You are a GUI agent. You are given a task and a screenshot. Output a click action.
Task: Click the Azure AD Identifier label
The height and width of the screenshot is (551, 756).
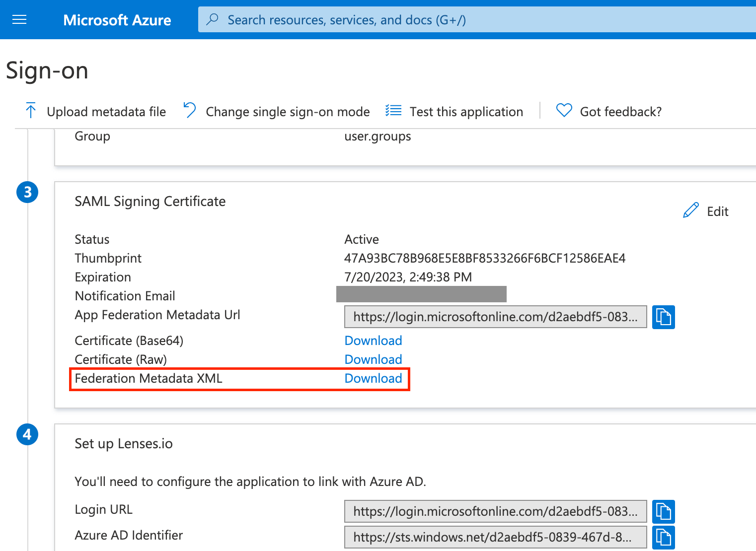point(129,535)
